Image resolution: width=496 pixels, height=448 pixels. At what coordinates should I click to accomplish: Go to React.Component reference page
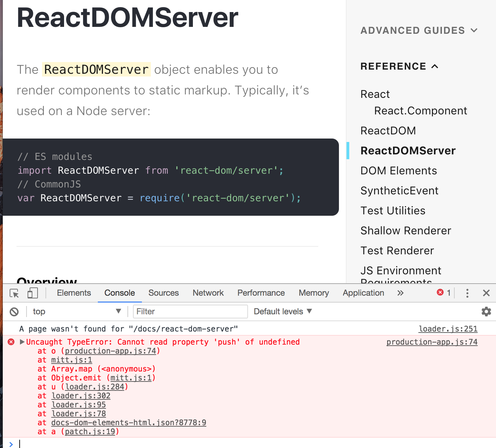[x=421, y=111]
